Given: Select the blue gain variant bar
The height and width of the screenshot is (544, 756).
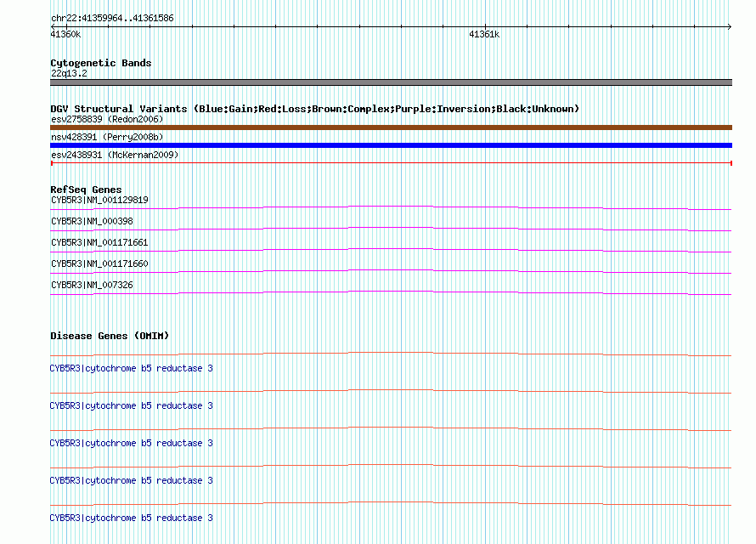Looking at the screenshot, I should (x=391, y=145).
